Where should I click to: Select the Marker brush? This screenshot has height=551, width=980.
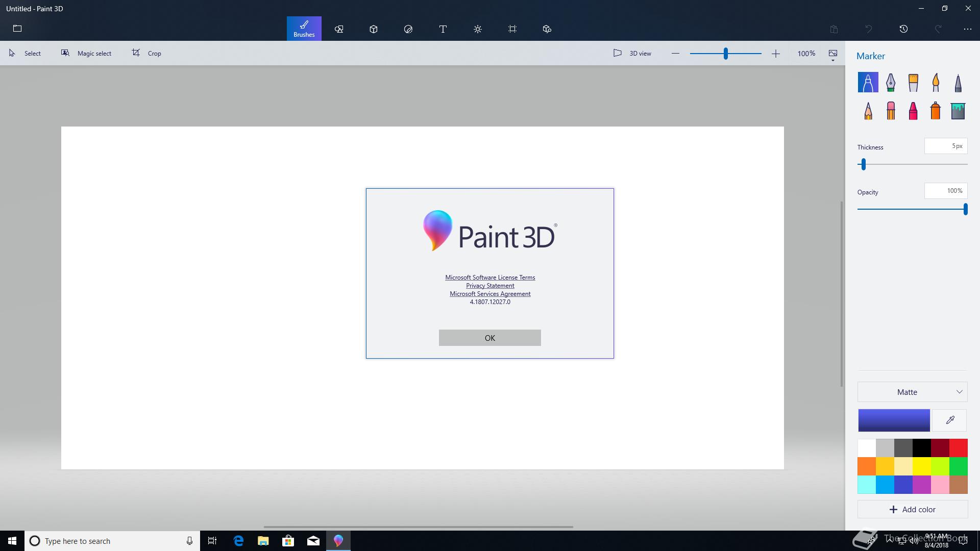(868, 82)
